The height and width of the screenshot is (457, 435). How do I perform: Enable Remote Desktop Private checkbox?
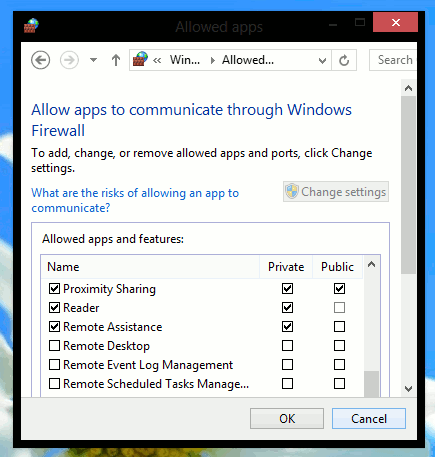click(287, 345)
